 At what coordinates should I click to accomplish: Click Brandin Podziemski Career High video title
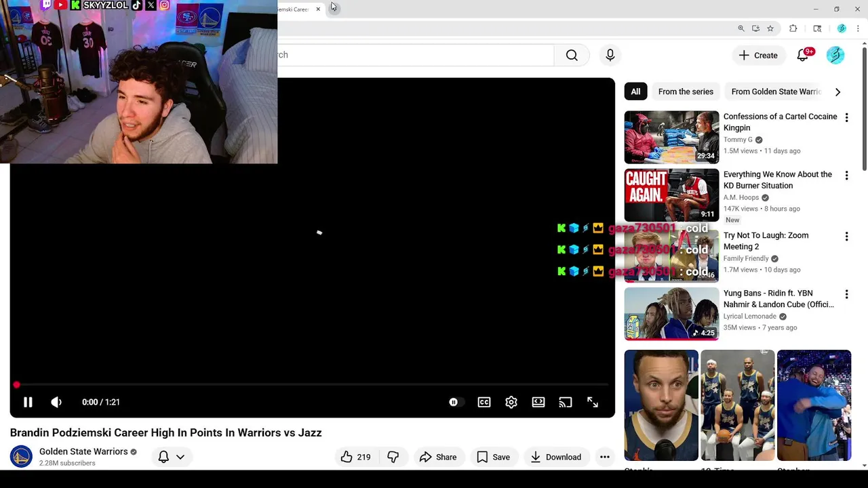[165, 432]
